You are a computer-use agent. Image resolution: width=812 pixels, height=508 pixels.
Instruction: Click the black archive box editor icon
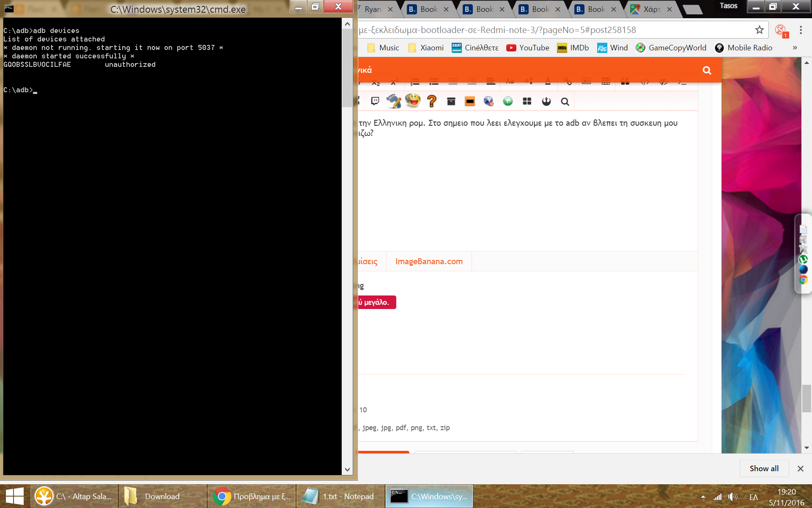451,101
